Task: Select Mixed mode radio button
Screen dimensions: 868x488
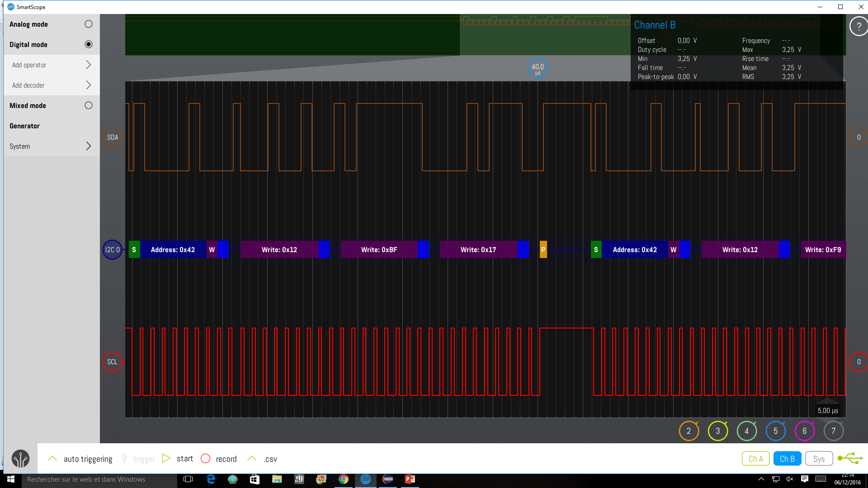Action: pyautogui.click(x=89, y=105)
